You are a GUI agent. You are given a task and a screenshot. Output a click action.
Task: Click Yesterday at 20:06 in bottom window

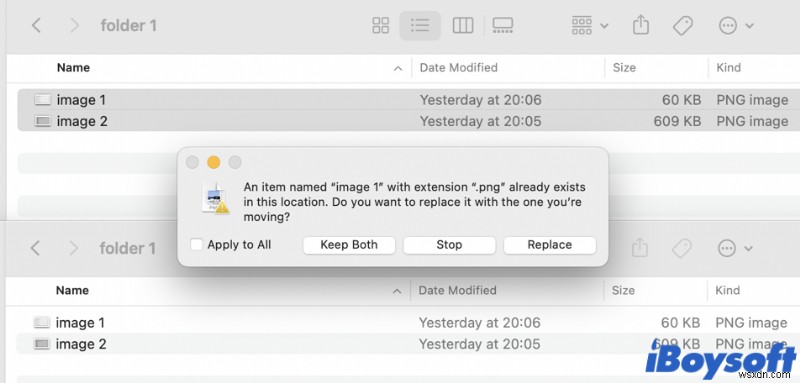point(479,323)
